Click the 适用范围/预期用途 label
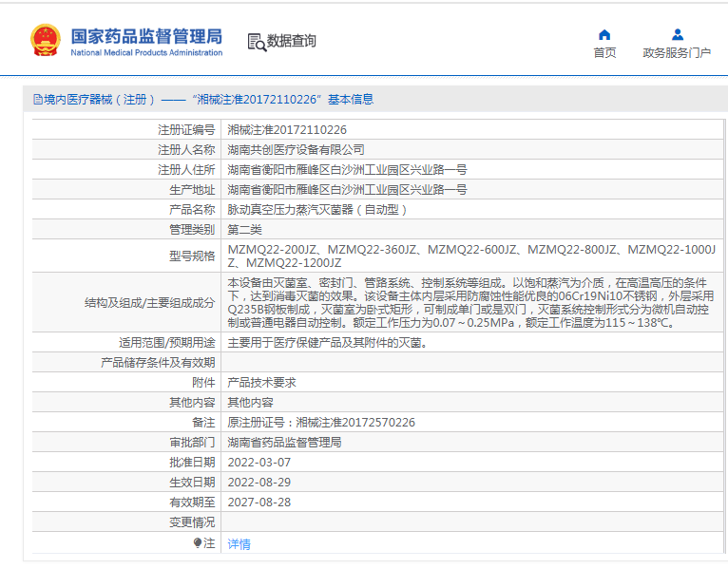728x569 pixels. (167, 343)
